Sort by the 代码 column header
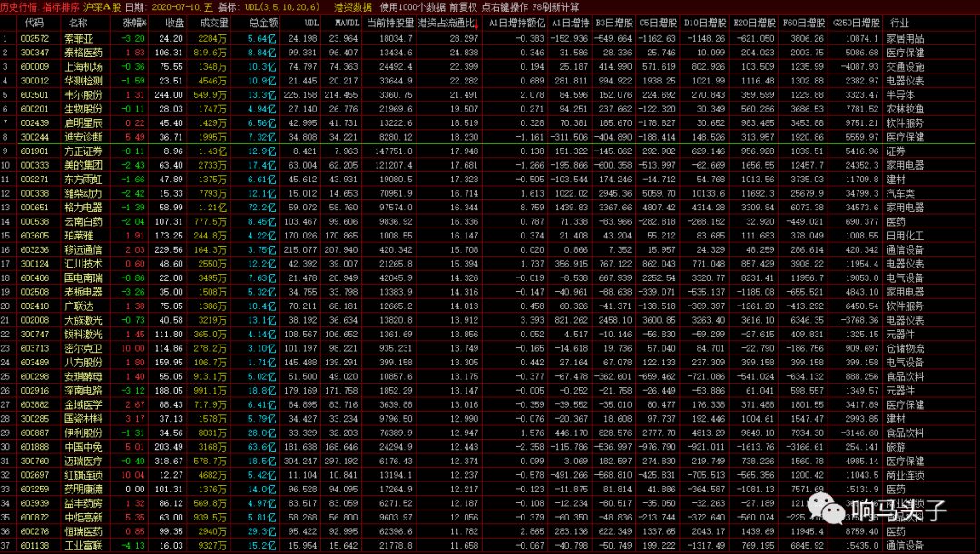980x554 pixels. (34, 23)
